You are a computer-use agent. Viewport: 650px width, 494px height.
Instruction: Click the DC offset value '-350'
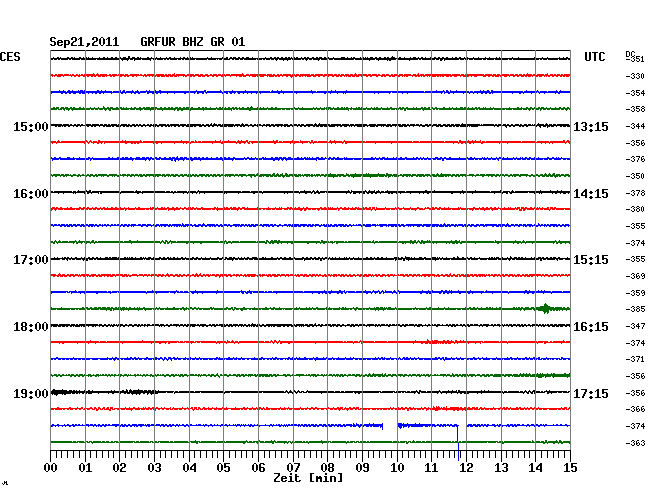click(635, 176)
